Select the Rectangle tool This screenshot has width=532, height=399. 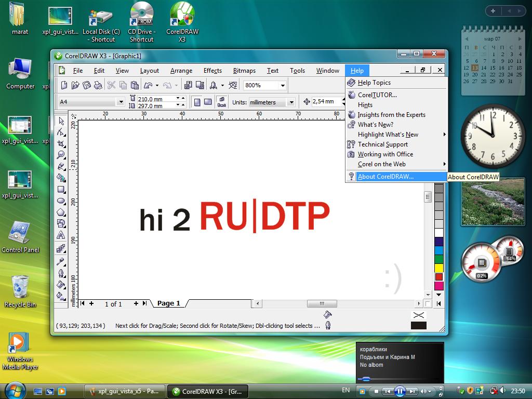(61, 189)
